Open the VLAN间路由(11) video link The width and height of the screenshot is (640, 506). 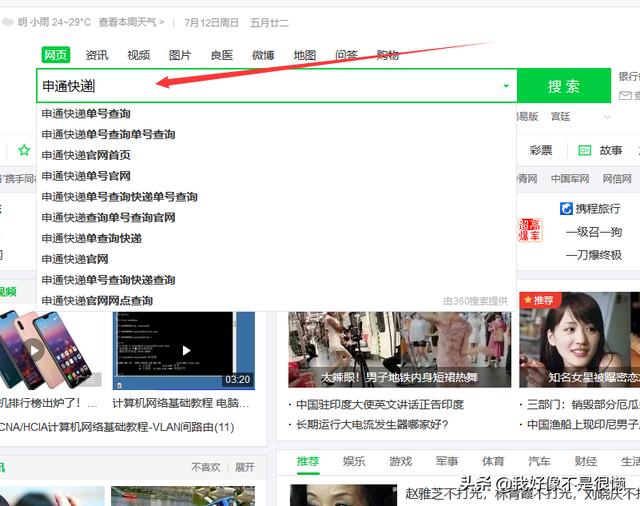[117, 427]
